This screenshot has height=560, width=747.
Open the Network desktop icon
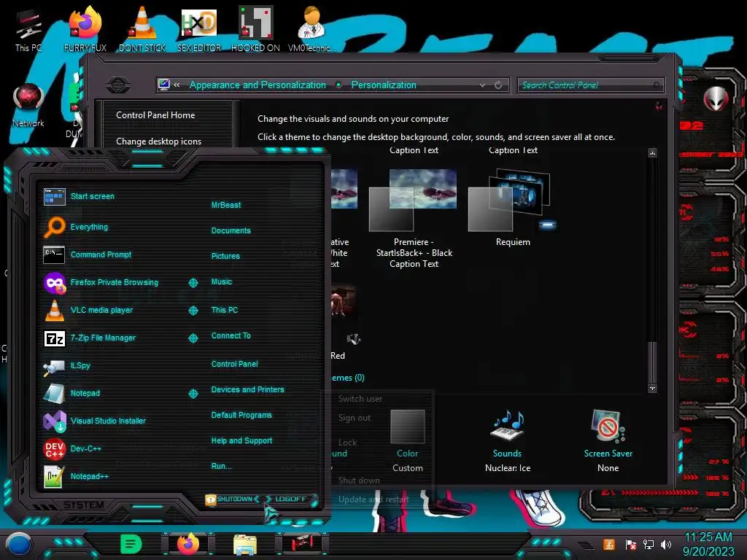(28, 106)
